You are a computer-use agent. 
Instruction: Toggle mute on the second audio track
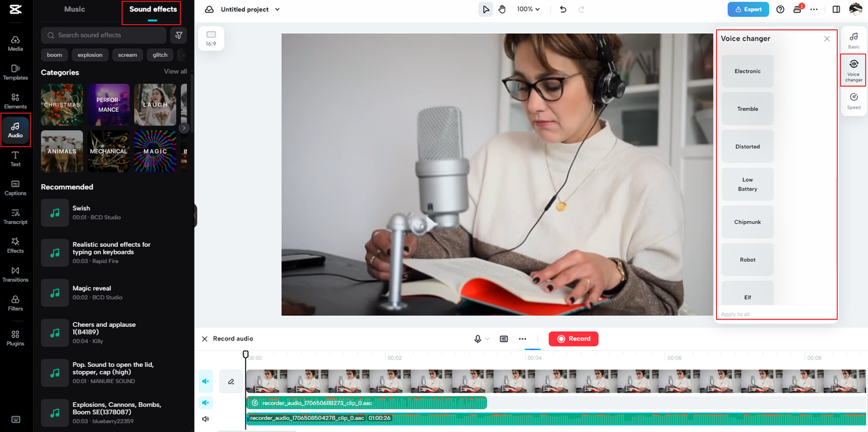[205, 419]
